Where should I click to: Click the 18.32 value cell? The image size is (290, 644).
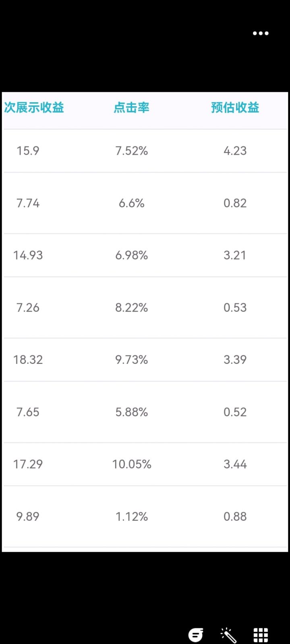point(28,360)
